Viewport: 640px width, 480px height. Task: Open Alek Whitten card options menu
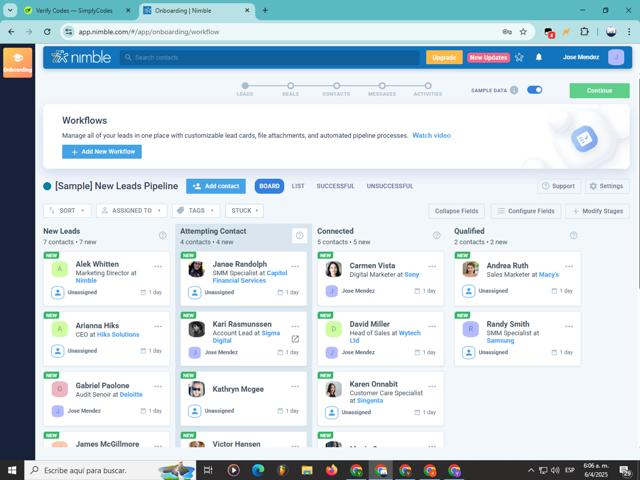coord(158,267)
